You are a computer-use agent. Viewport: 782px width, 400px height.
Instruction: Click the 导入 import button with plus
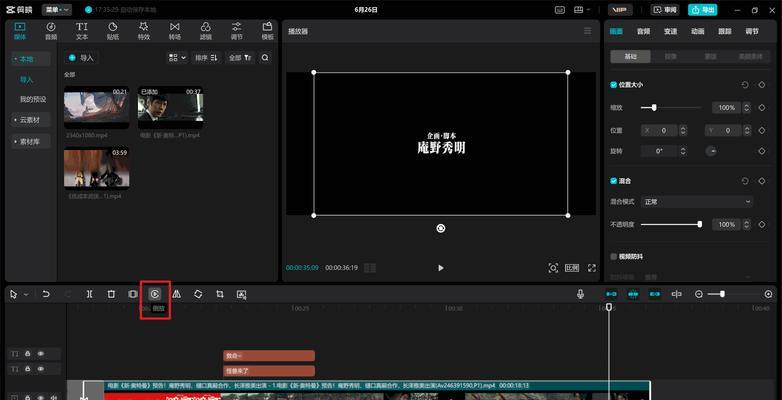point(81,58)
